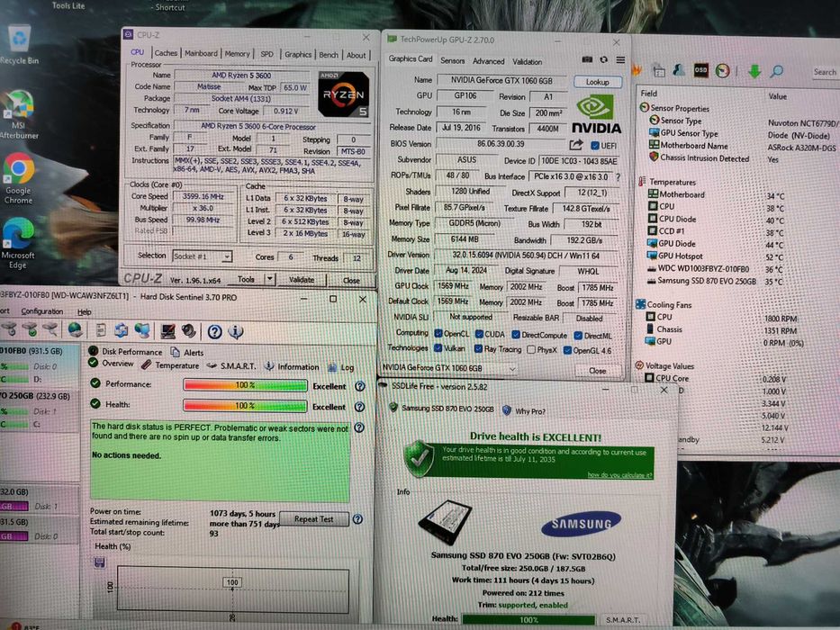Open the Sensors tab in GPU-Z

coord(453,60)
